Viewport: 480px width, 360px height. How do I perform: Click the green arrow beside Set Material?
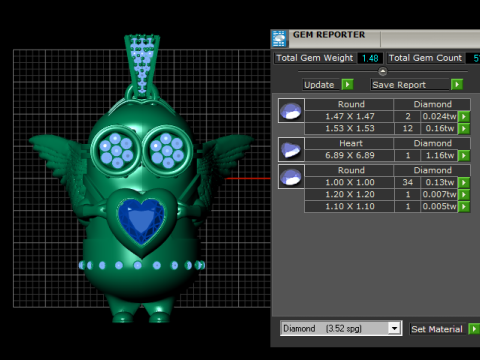pos(474,329)
